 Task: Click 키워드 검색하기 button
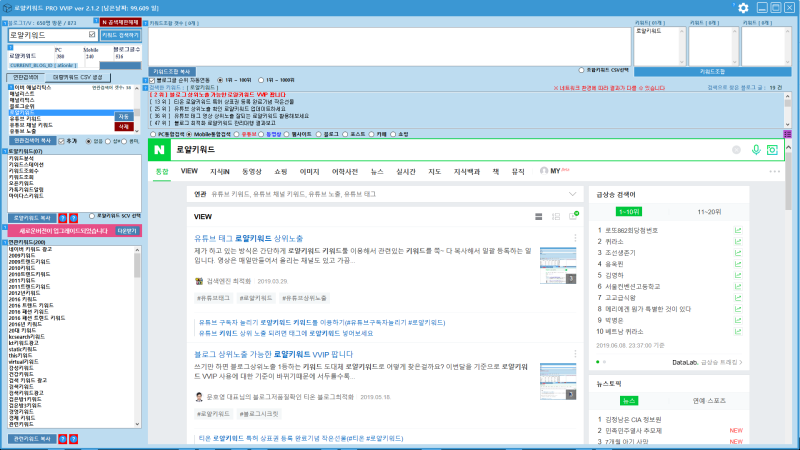pyautogui.click(x=120, y=35)
